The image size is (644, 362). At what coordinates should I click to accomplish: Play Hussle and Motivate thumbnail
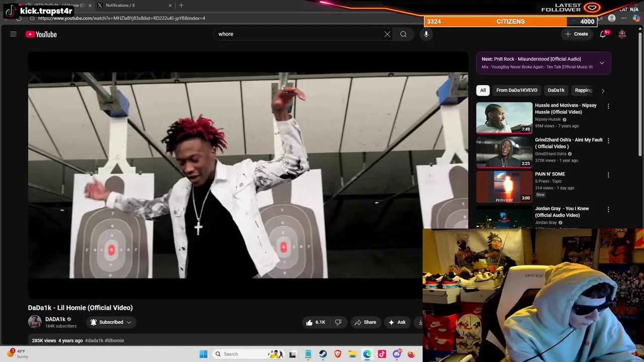504,118
